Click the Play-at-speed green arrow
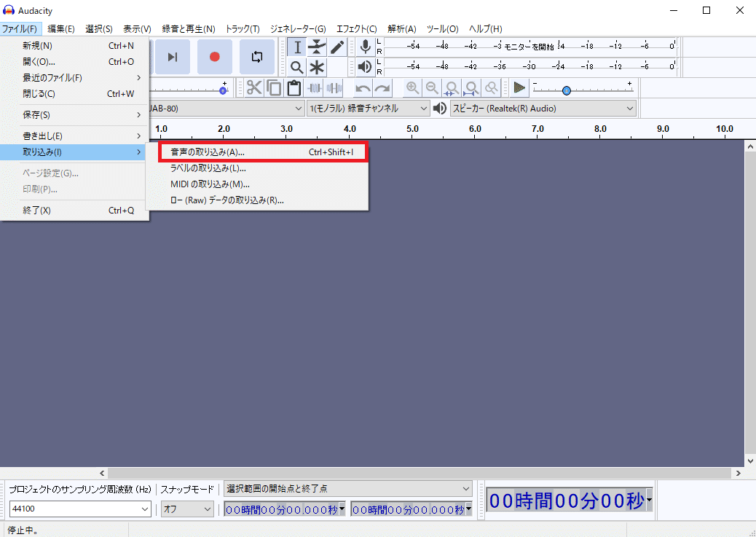 click(x=519, y=88)
